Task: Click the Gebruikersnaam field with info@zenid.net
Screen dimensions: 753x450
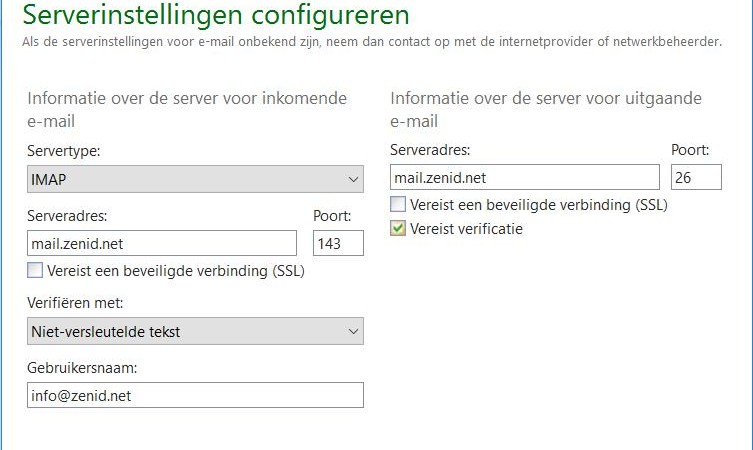Action: click(195, 395)
